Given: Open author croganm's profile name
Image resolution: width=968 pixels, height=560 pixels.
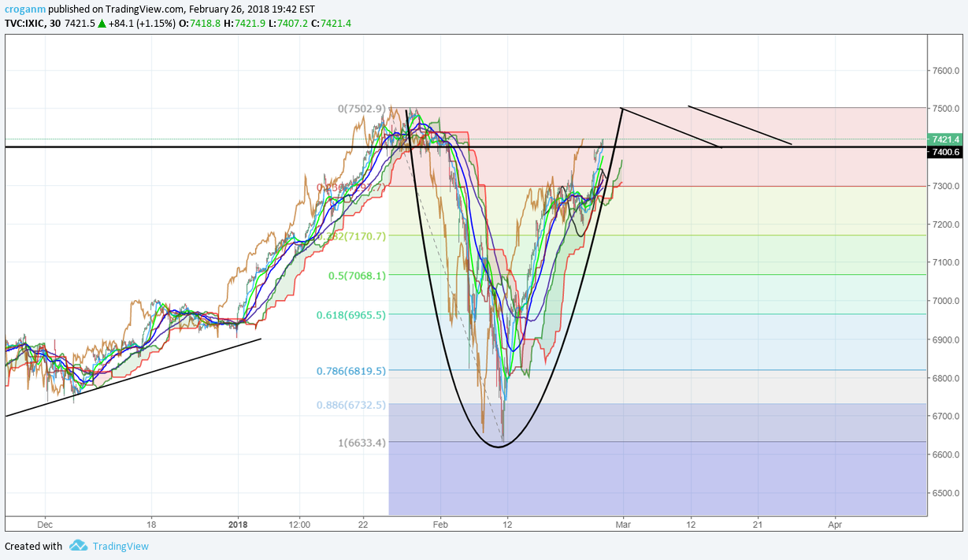Looking at the screenshot, I should point(25,9).
